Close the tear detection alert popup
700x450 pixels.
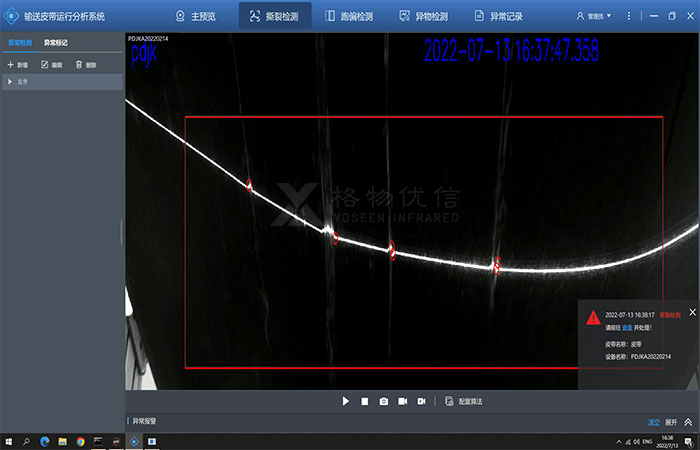click(x=692, y=312)
